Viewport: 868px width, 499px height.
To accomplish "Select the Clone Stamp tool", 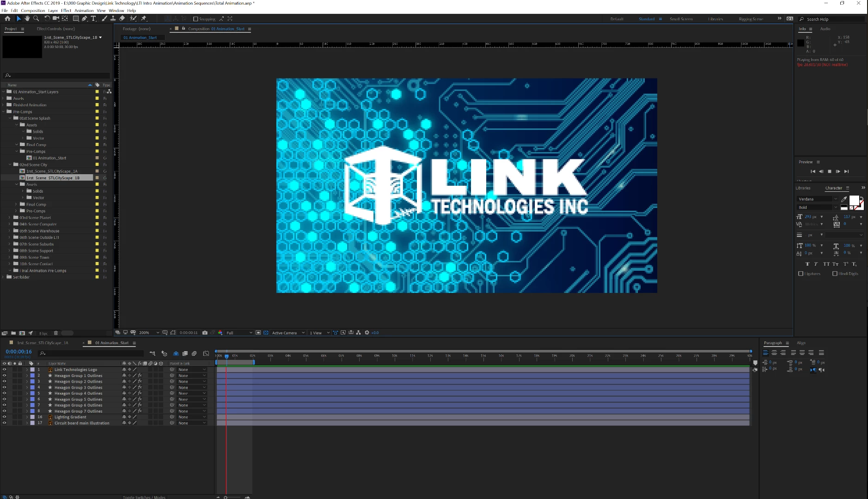I will (x=113, y=18).
